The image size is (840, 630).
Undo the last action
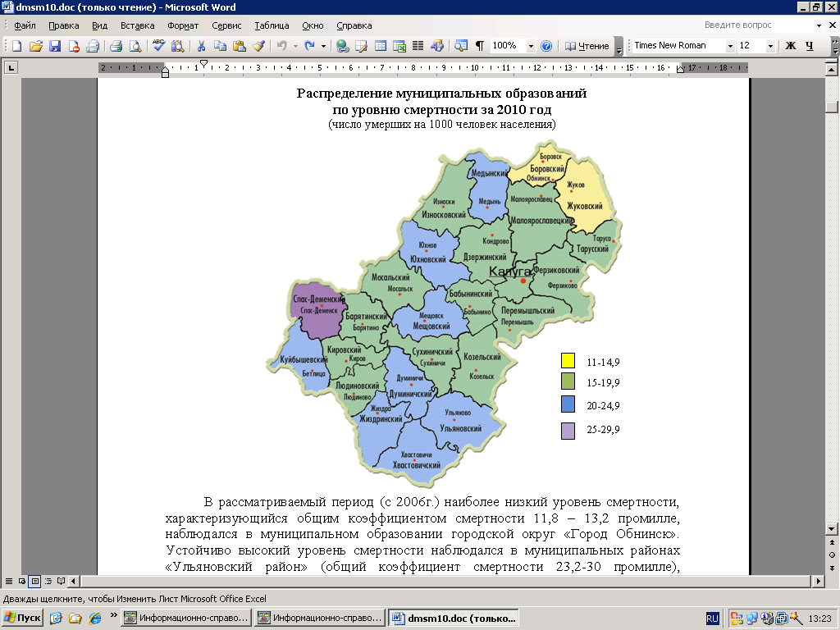coord(282,46)
